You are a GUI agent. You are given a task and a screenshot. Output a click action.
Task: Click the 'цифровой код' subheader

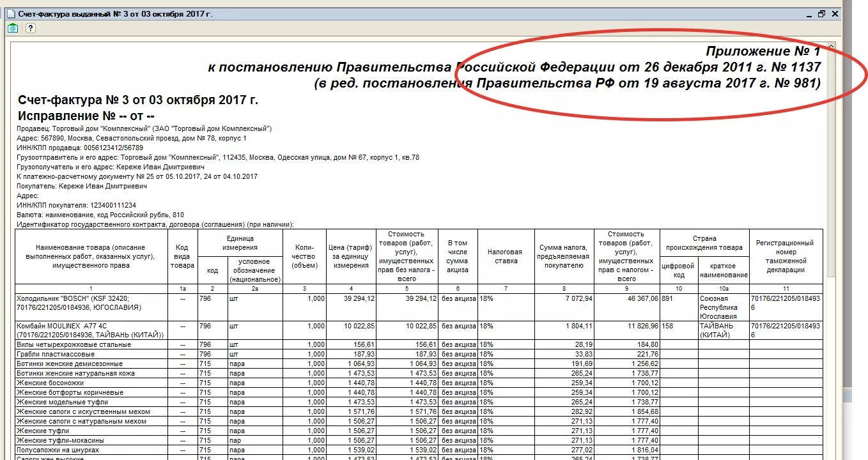[679, 270]
